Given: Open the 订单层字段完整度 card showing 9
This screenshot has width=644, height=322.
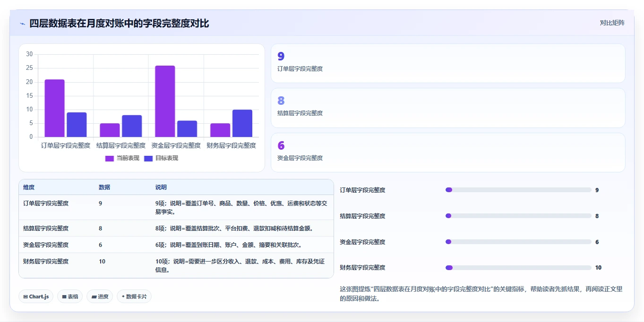Looking at the screenshot, I should pos(448,63).
